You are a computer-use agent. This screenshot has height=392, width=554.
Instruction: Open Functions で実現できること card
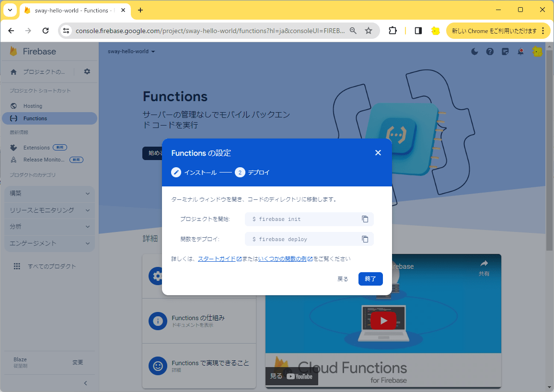[199, 366]
